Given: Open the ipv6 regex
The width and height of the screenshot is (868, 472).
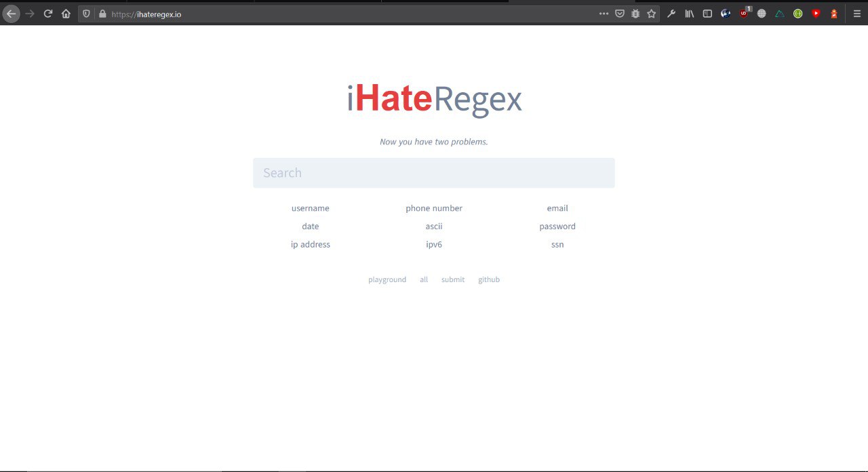Looking at the screenshot, I should (x=434, y=245).
